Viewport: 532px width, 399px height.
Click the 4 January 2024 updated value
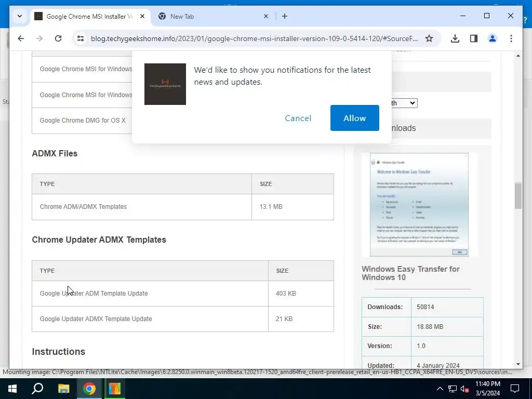click(438, 366)
